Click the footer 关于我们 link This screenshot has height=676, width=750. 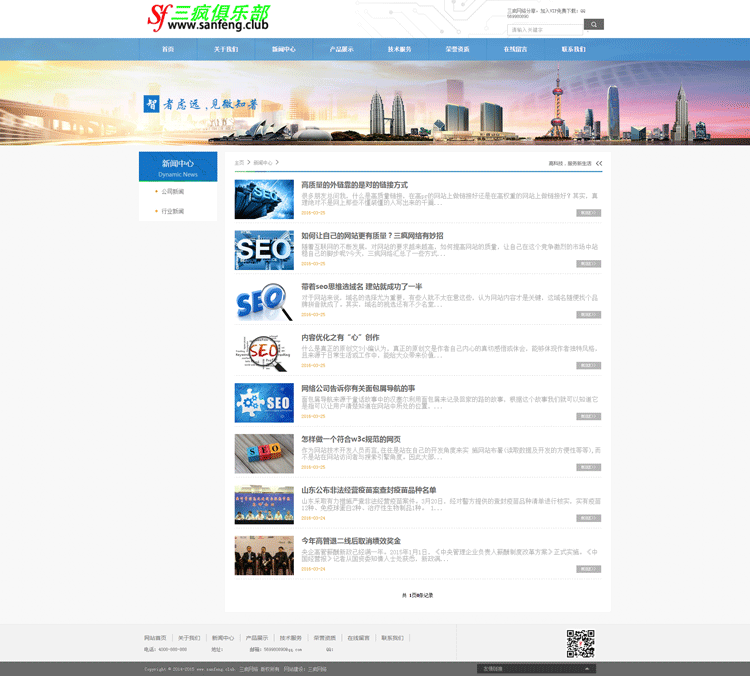coord(189,638)
